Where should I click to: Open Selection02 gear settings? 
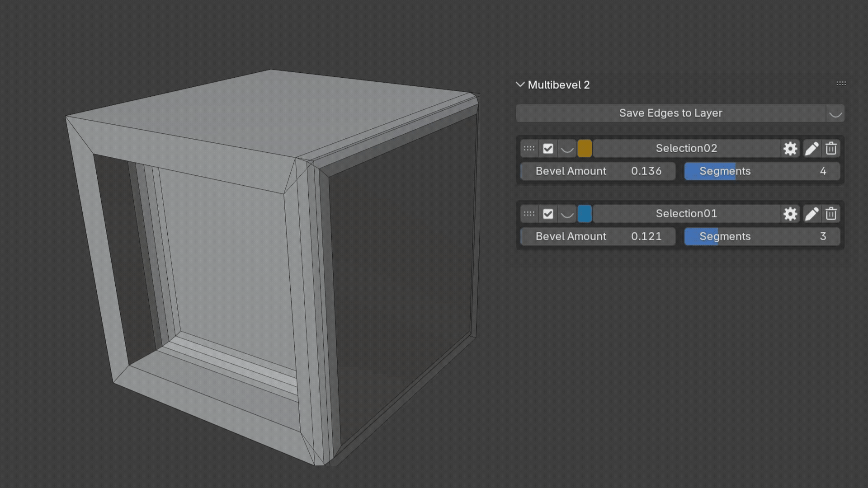(790, 148)
